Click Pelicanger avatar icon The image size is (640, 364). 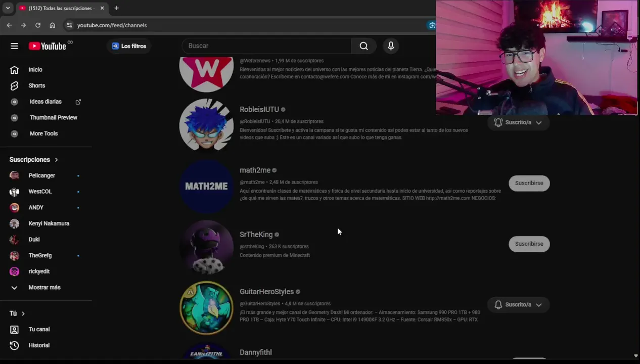pyautogui.click(x=14, y=175)
